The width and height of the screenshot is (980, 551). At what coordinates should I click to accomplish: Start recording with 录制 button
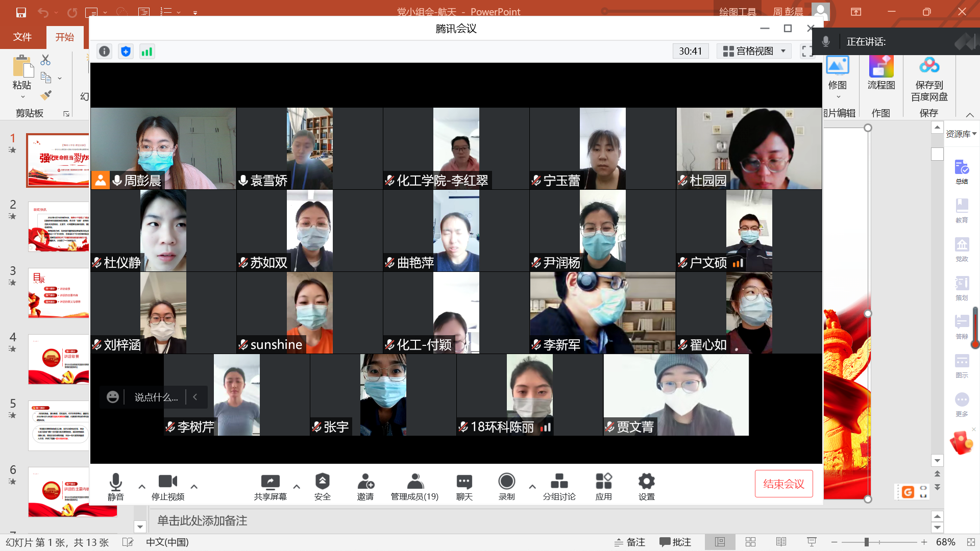[x=506, y=486]
